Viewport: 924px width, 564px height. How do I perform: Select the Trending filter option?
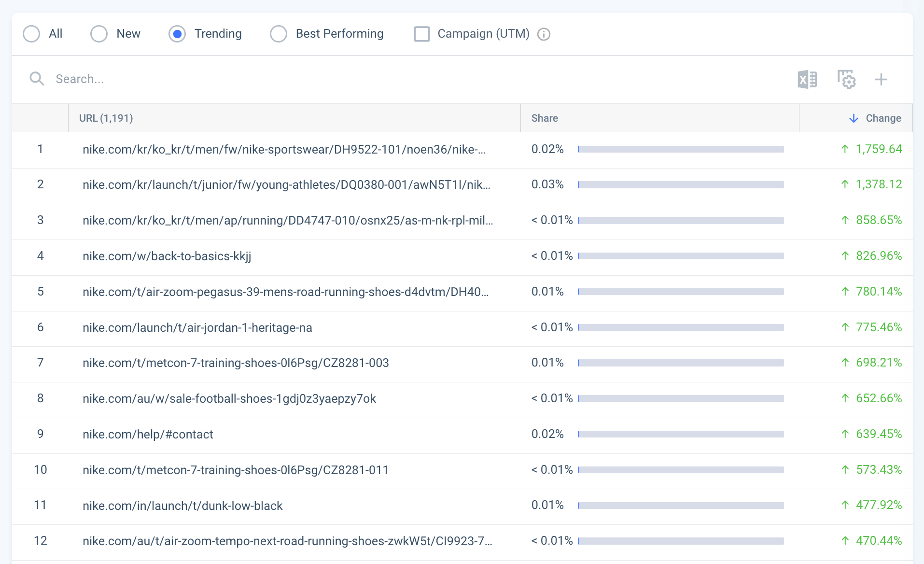[x=177, y=34]
